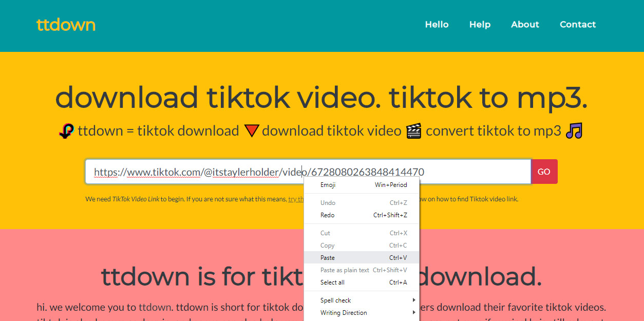The width and height of the screenshot is (644, 321).
Task: Click the ttdown link in welcome paragraph
Action: (x=154, y=308)
